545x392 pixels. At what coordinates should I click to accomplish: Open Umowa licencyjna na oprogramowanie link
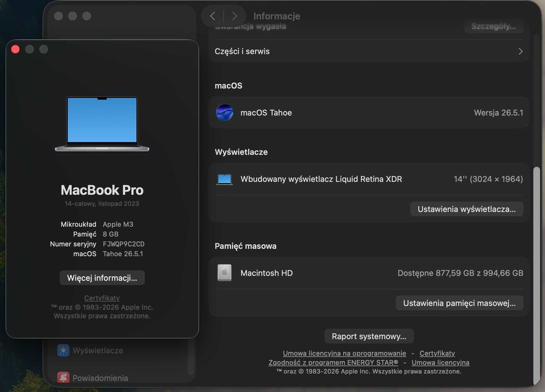pyautogui.click(x=344, y=353)
